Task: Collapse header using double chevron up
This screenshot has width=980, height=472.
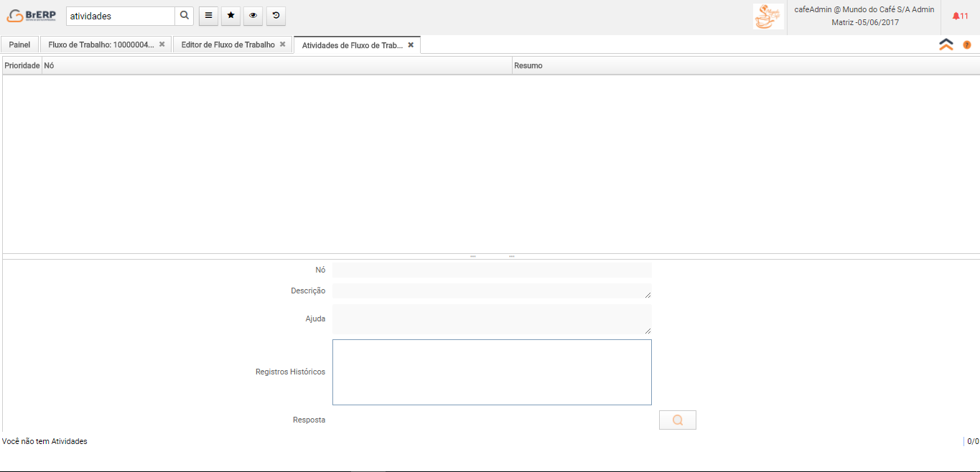Action: click(946, 44)
